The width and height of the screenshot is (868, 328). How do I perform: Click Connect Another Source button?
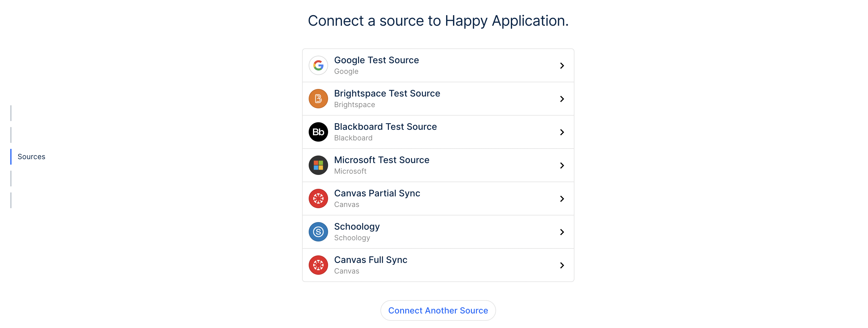(438, 310)
